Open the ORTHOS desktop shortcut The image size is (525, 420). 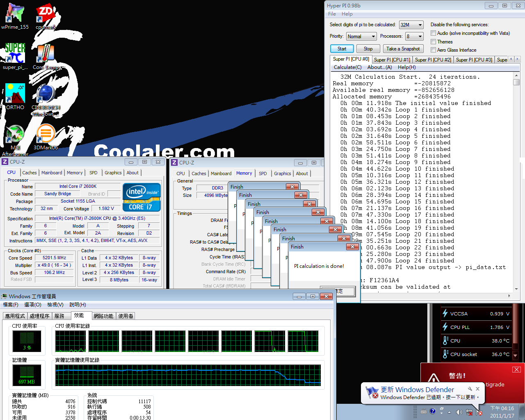pyautogui.click(x=15, y=94)
